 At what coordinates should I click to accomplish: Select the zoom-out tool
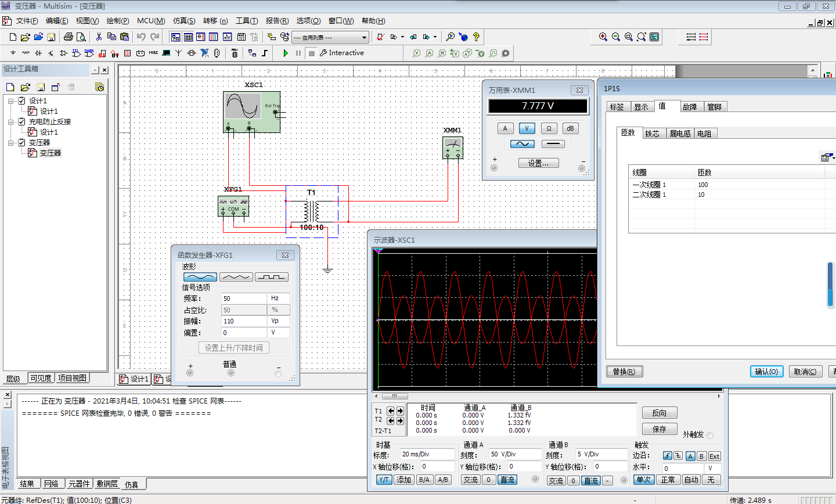615,37
